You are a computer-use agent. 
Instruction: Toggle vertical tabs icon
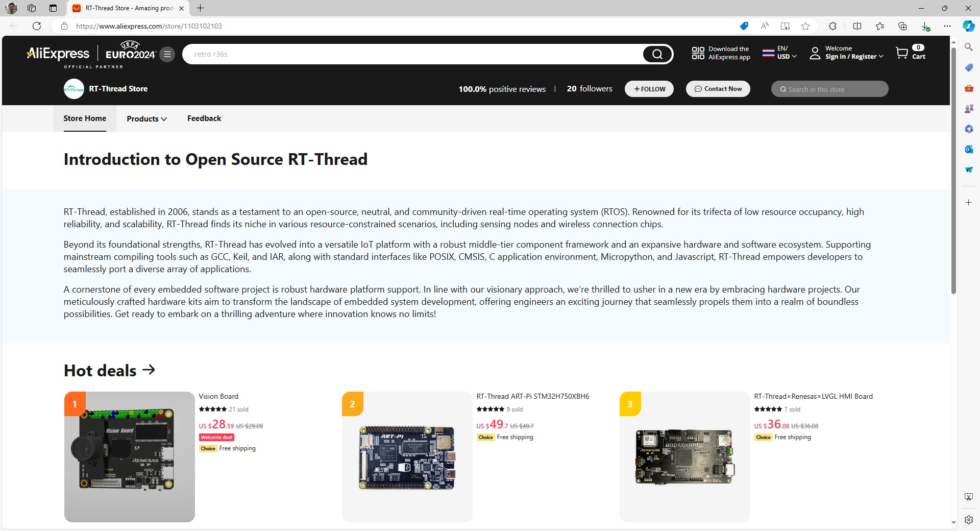click(x=53, y=8)
